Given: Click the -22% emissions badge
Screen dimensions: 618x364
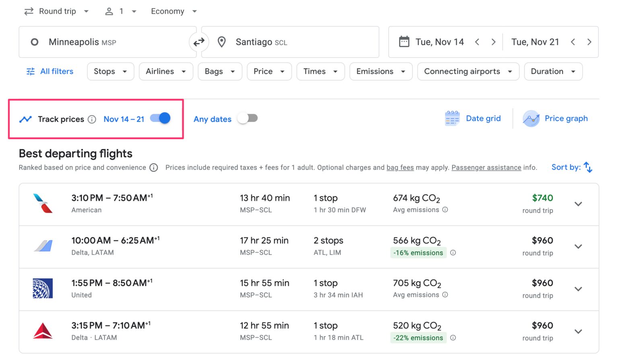Looking at the screenshot, I should [x=418, y=338].
